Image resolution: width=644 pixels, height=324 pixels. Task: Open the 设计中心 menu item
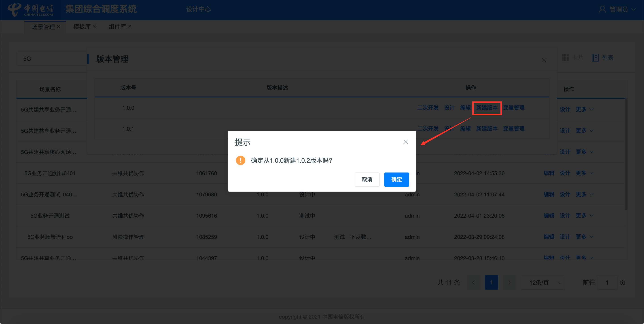(x=198, y=9)
